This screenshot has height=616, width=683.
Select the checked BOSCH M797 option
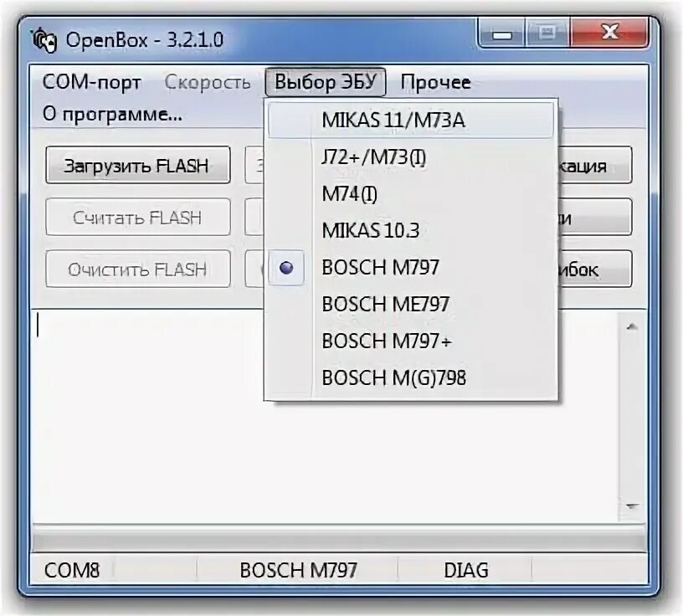tap(411, 268)
